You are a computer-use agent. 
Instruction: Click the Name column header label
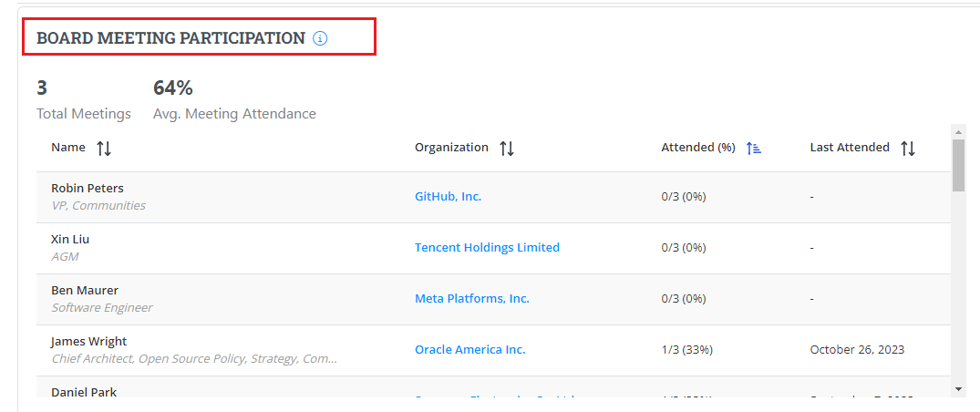tap(68, 148)
